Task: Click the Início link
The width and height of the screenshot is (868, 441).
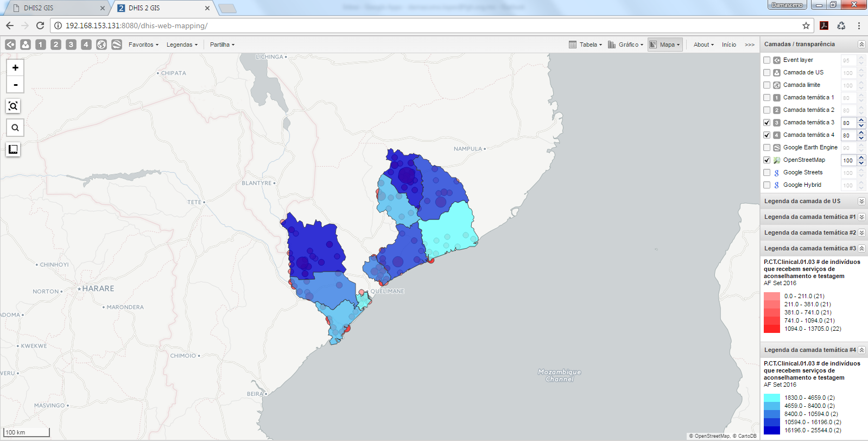Action: pos(729,45)
